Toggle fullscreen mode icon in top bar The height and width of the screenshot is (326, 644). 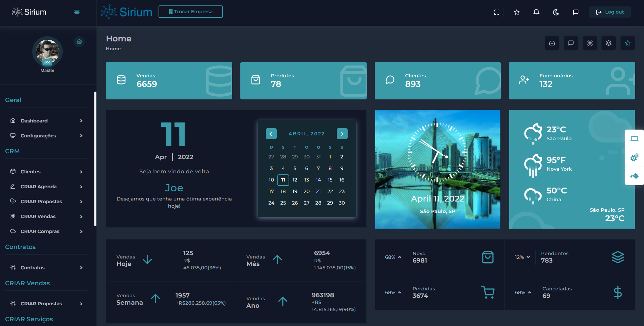point(497,12)
